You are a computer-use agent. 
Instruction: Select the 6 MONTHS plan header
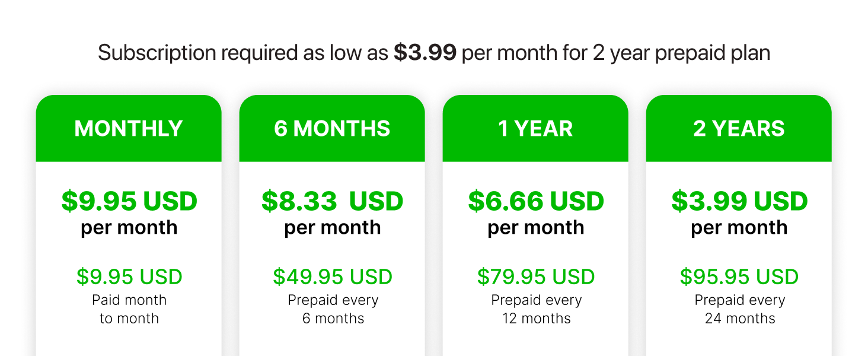332,129
